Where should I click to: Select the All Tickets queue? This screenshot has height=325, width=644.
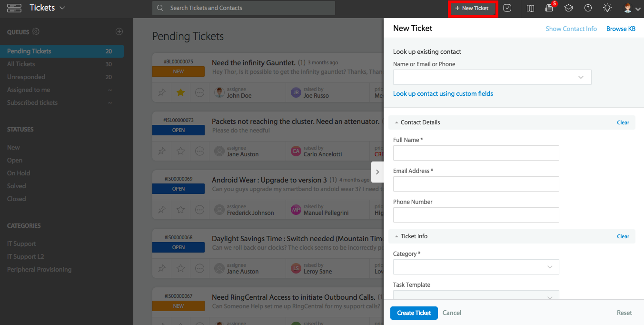(x=62, y=64)
